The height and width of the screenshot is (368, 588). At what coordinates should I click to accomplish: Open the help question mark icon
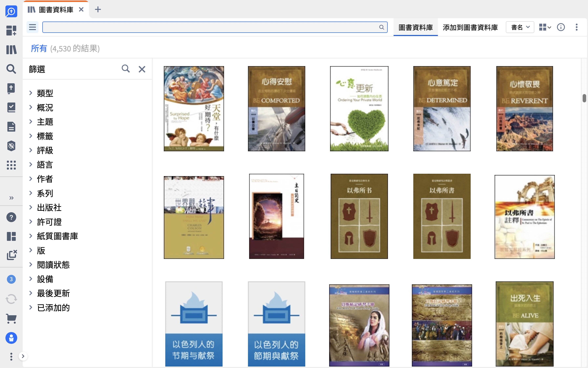coord(11,217)
